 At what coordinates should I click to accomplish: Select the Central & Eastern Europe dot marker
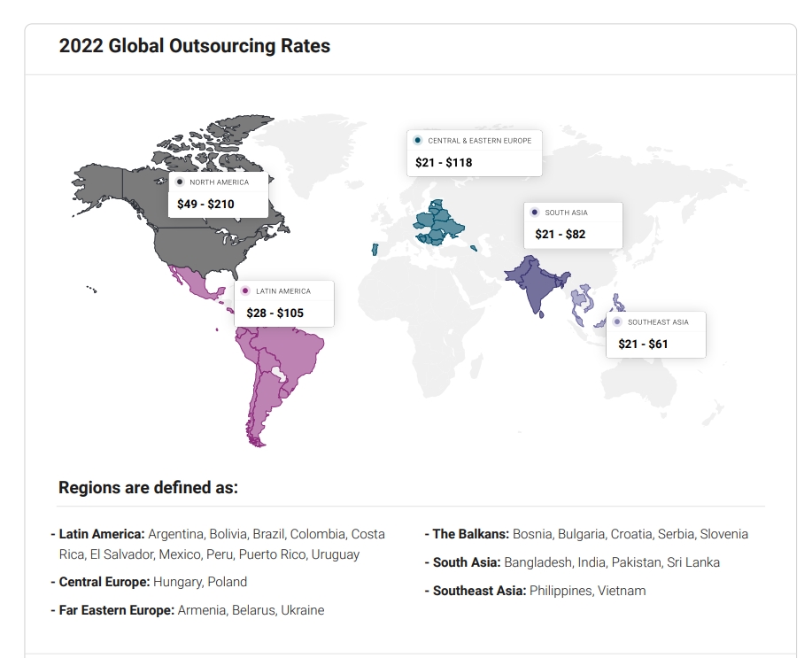click(x=418, y=140)
